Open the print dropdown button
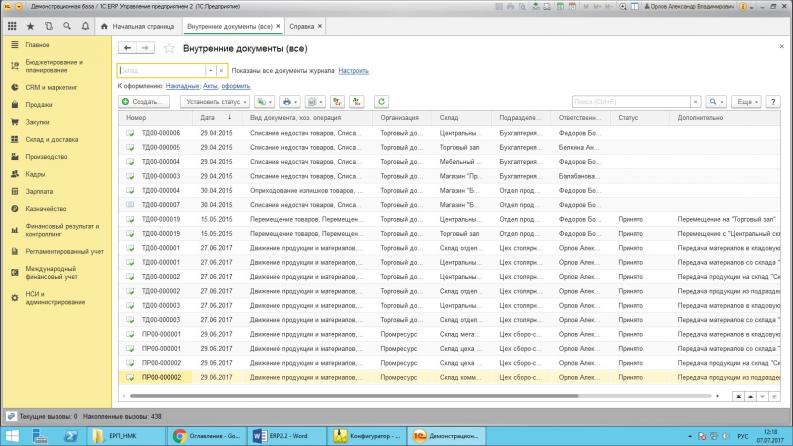 point(290,102)
